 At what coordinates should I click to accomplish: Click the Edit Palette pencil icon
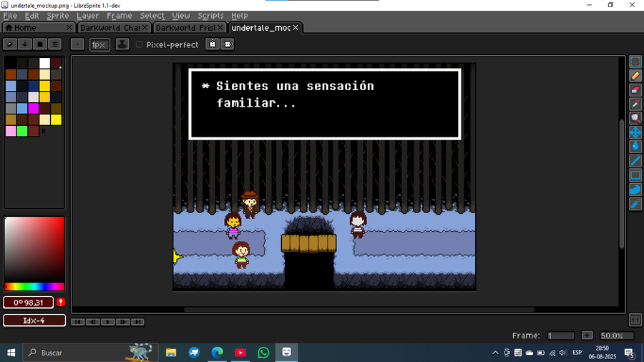click(10, 44)
